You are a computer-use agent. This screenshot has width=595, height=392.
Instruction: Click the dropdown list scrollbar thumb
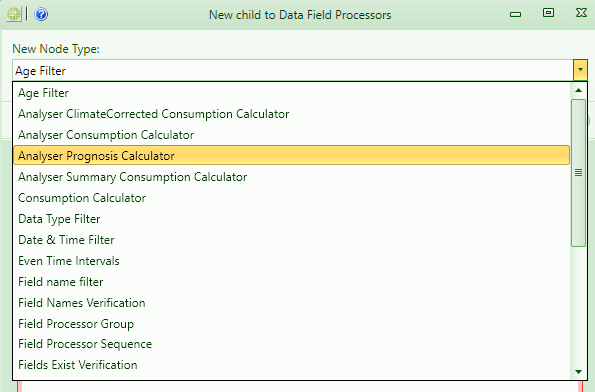pyautogui.click(x=578, y=173)
